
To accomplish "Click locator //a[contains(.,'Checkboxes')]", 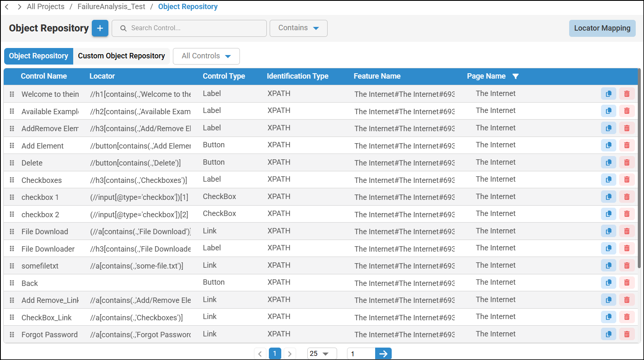I will (136, 318).
